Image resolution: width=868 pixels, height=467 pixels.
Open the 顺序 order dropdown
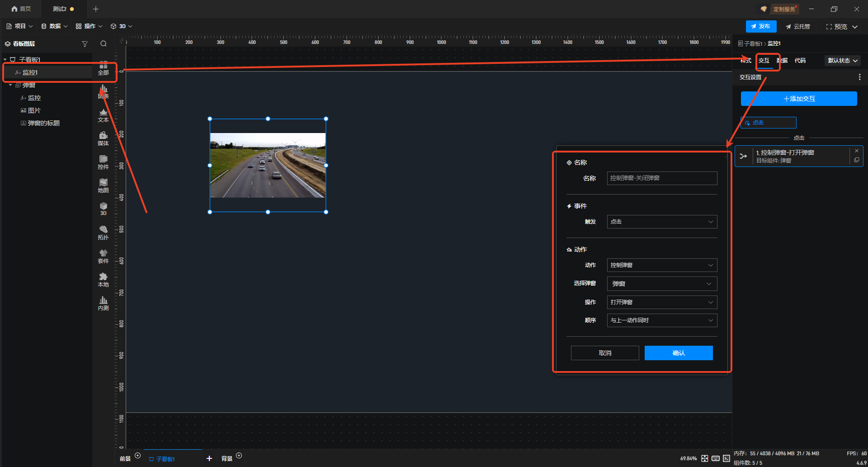click(661, 320)
